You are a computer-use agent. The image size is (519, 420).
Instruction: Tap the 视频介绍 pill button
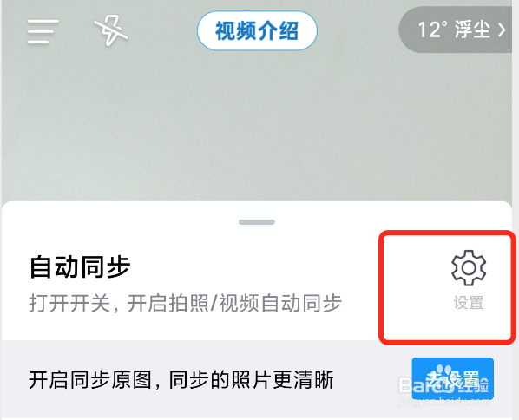pyautogui.click(x=257, y=30)
